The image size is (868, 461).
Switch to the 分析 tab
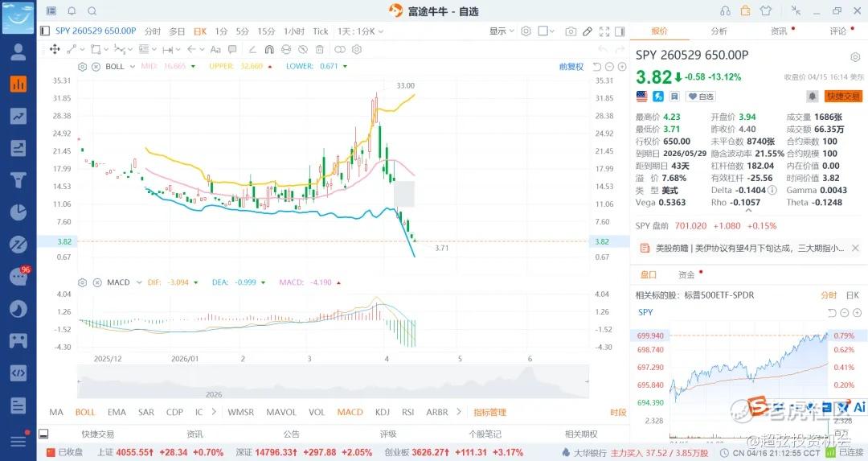(719, 31)
